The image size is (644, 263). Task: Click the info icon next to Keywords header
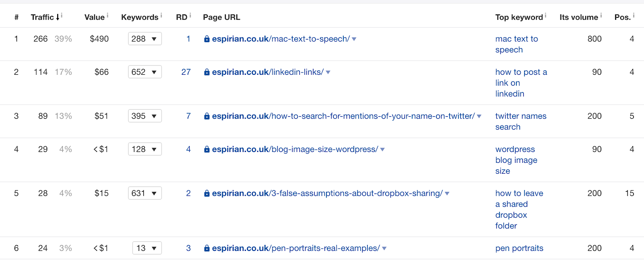click(x=161, y=15)
